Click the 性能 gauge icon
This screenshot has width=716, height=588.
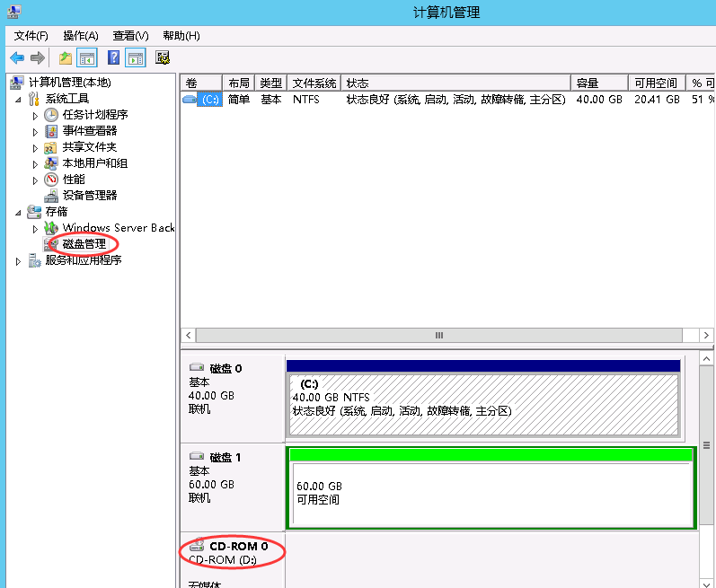click(x=51, y=180)
